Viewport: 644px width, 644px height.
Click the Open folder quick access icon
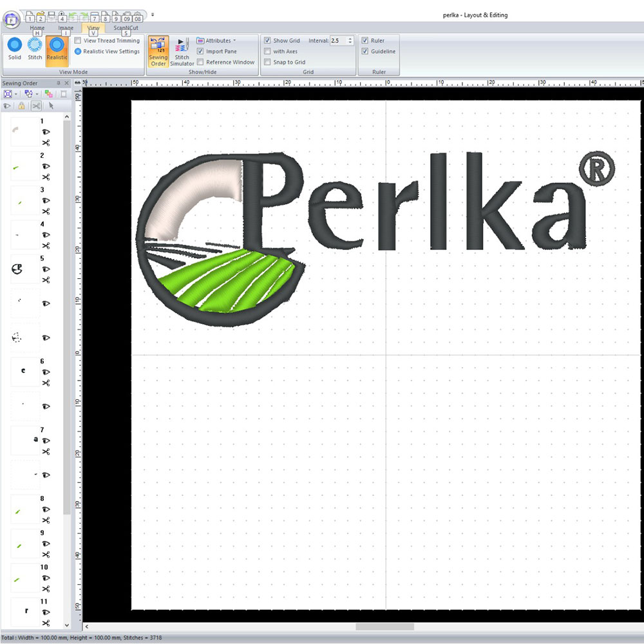[40, 17]
